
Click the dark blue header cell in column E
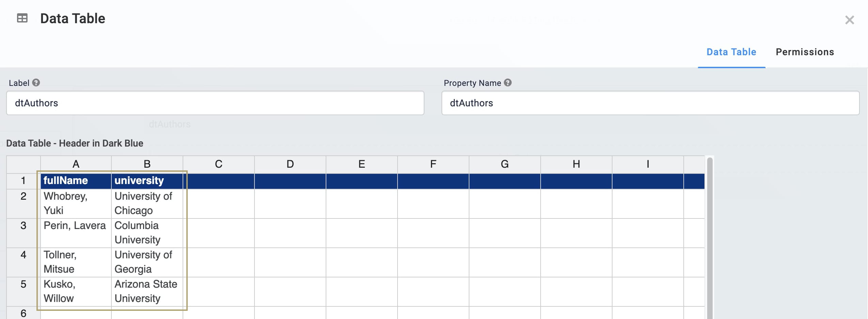[x=362, y=181]
